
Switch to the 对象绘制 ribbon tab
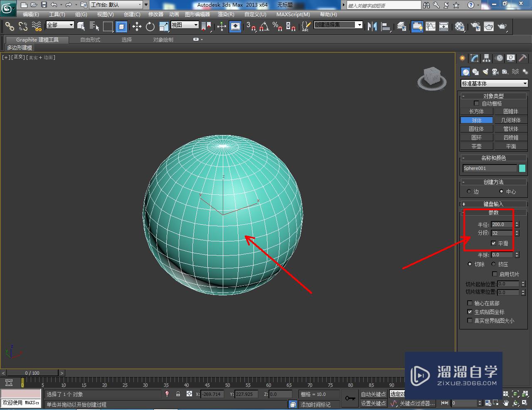(163, 40)
